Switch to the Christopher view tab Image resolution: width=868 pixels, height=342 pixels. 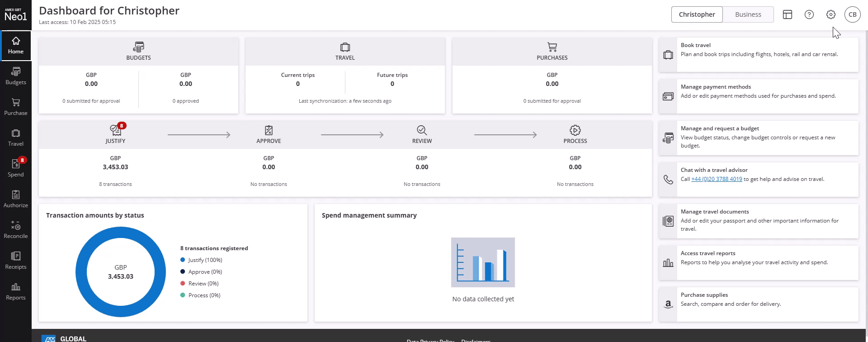697,14
